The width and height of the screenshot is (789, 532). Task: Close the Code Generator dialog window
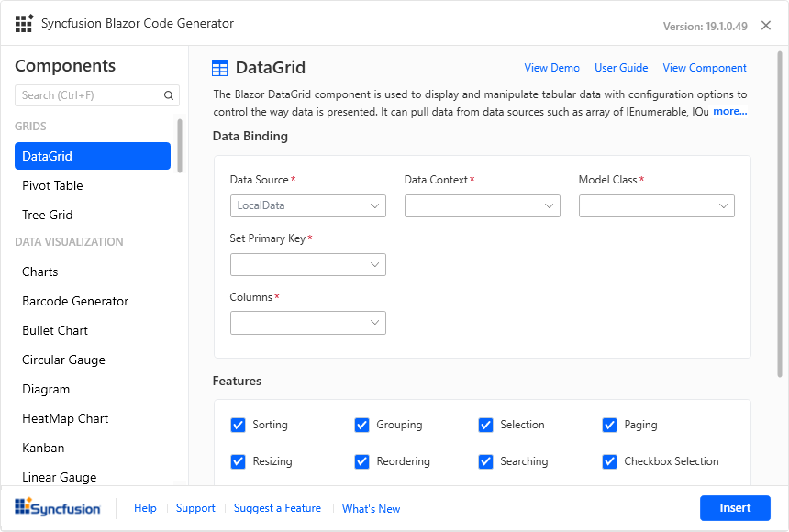pos(766,26)
